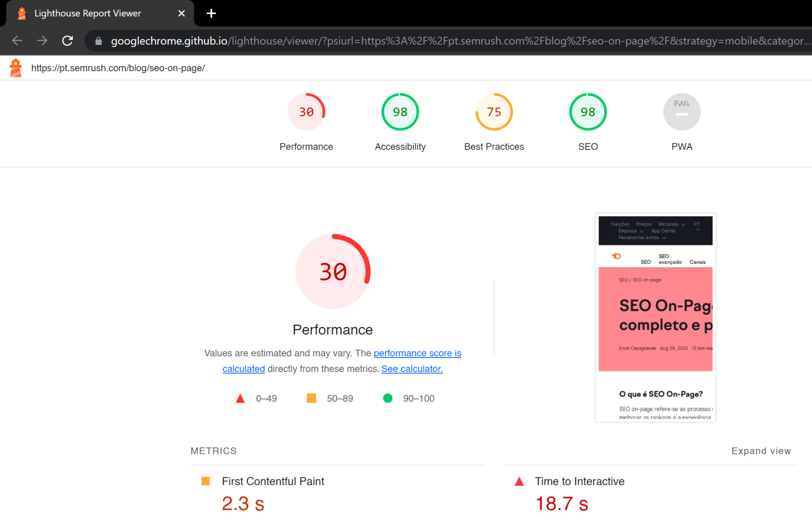Open the 'See calculator.' link
Image resolution: width=812 pixels, height=521 pixels.
[412, 369]
